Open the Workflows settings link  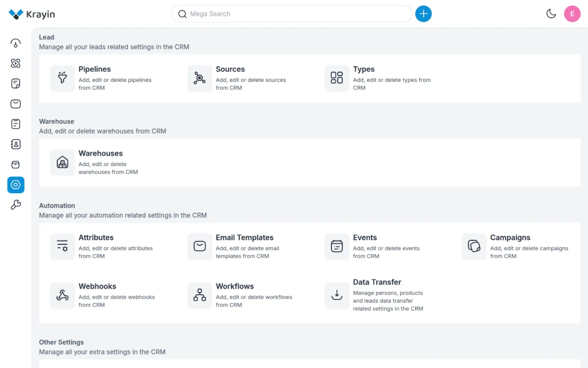click(235, 286)
